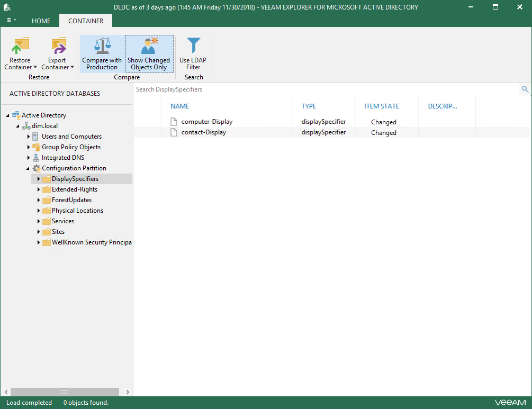532x409 pixels.
Task: Select Users and Computers tree item
Action: coord(71,137)
